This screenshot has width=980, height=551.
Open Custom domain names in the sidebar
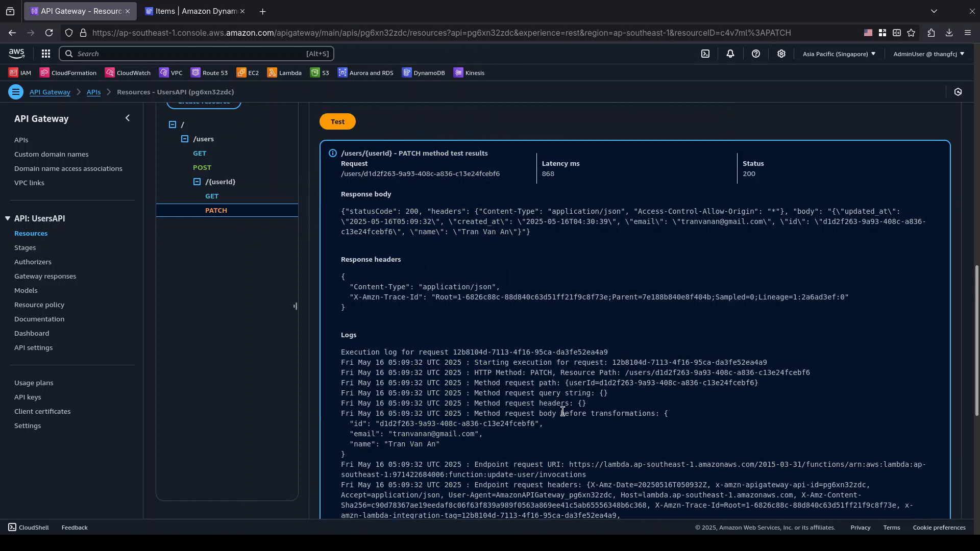coord(51,154)
